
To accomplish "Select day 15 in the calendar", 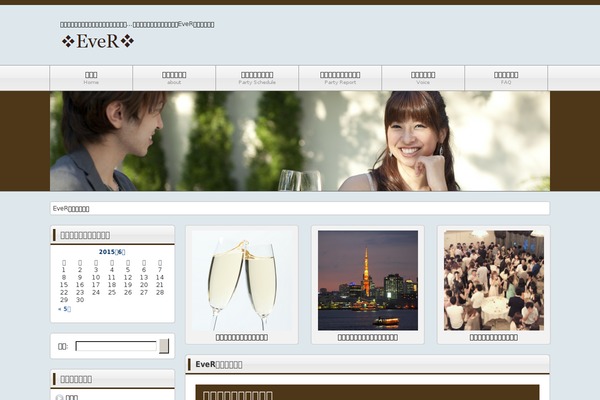I will pos(64,285).
